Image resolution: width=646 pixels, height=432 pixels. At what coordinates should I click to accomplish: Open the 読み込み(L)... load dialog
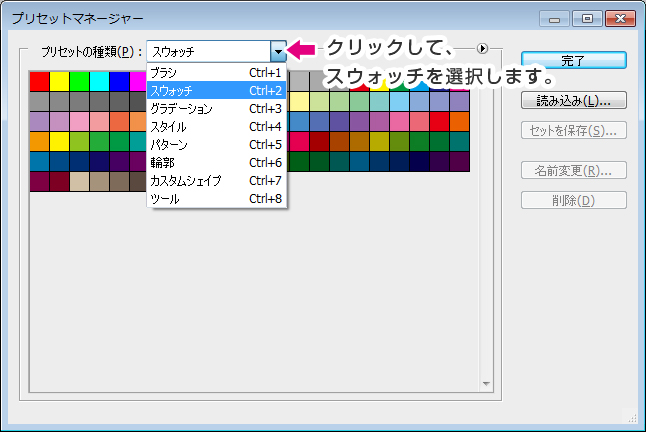pyautogui.click(x=574, y=100)
